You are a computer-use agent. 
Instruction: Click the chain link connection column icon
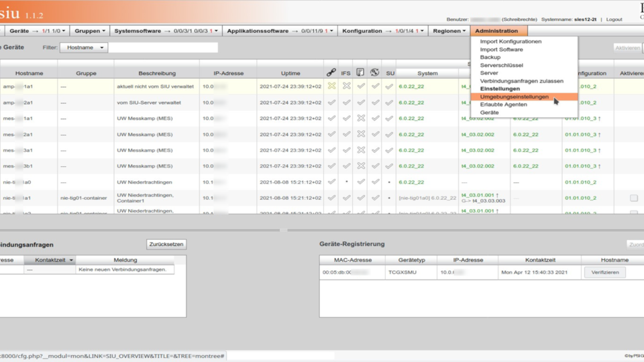(331, 72)
